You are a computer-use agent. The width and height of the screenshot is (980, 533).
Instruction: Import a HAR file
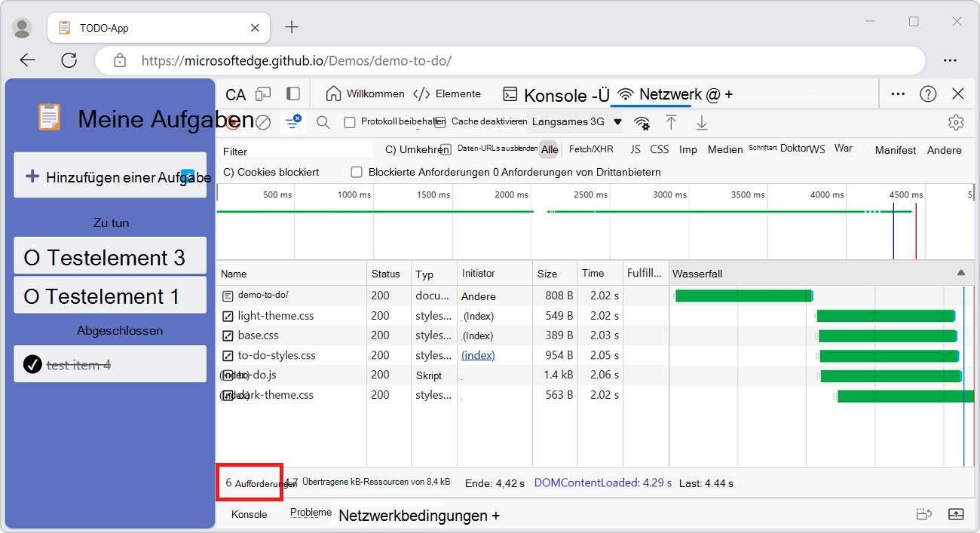tap(672, 121)
